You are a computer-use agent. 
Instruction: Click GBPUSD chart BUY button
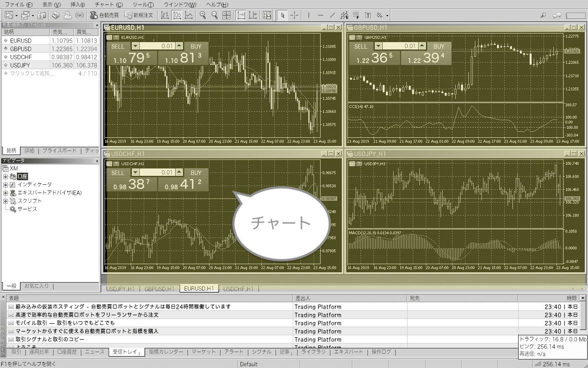(x=439, y=46)
